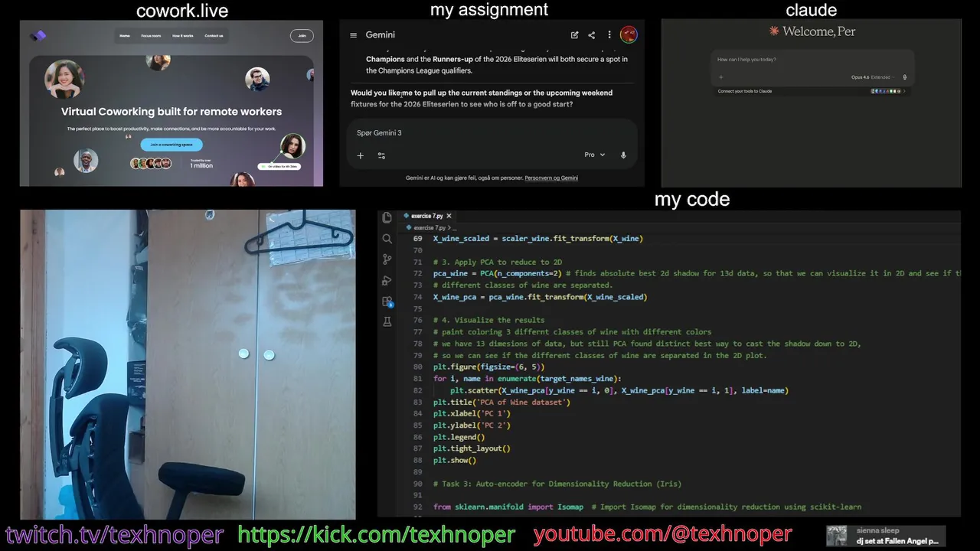Open the 'Personvern og Gemini' link
This screenshot has height=551, width=980.
click(x=551, y=178)
